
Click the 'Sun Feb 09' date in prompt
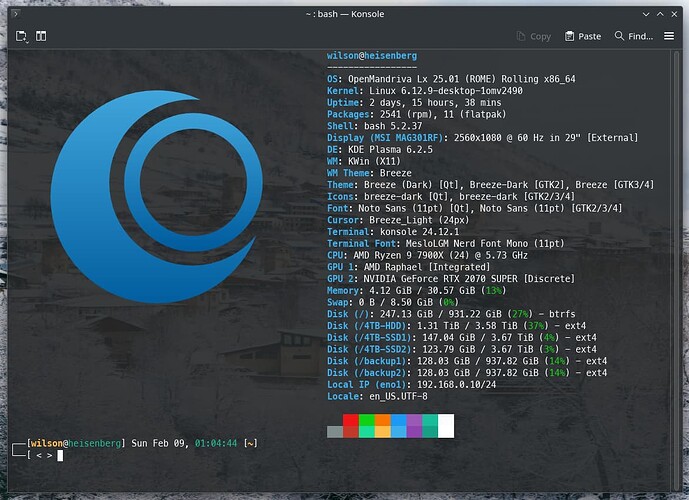[x=159, y=444]
